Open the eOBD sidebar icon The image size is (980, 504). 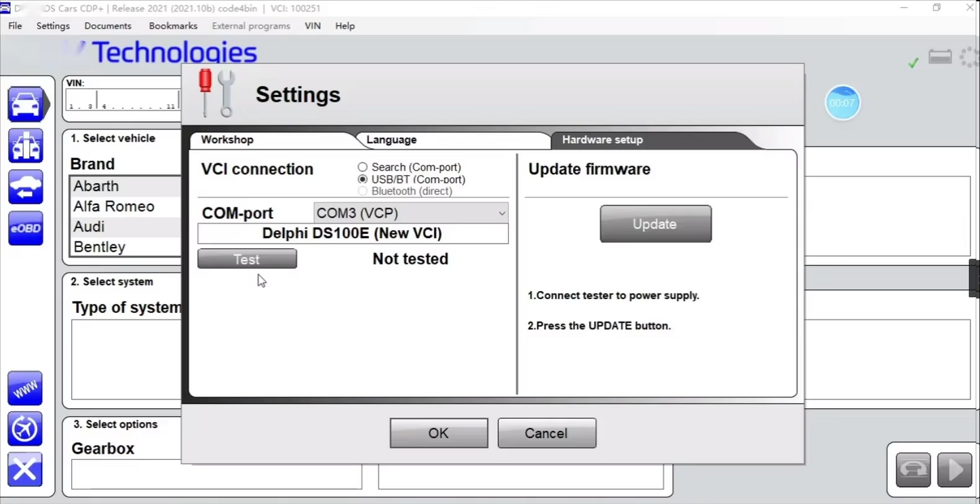[x=26, y=229]
